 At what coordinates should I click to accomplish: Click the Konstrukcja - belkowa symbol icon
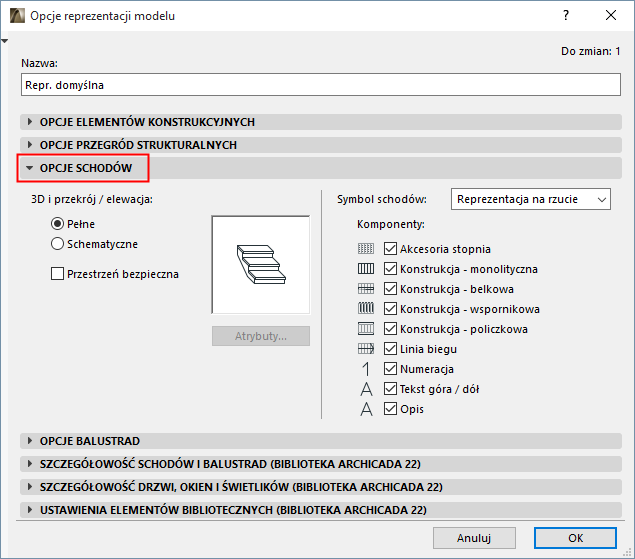[366, 289]
